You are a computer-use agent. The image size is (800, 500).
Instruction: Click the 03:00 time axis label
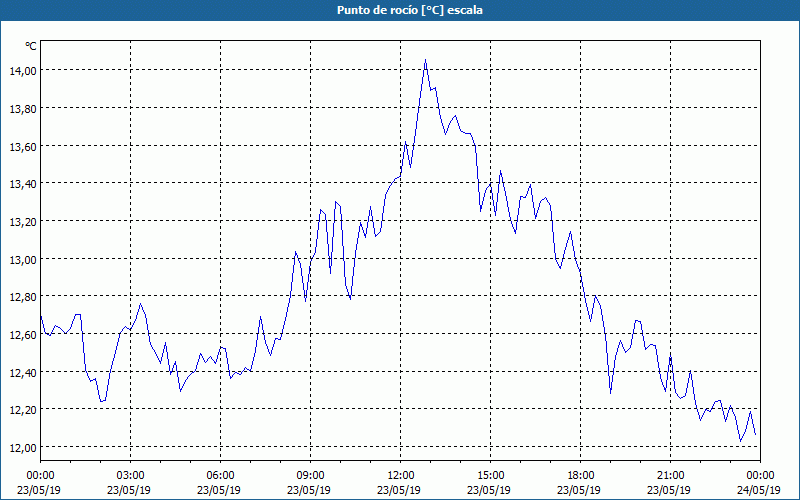[131, 476]
